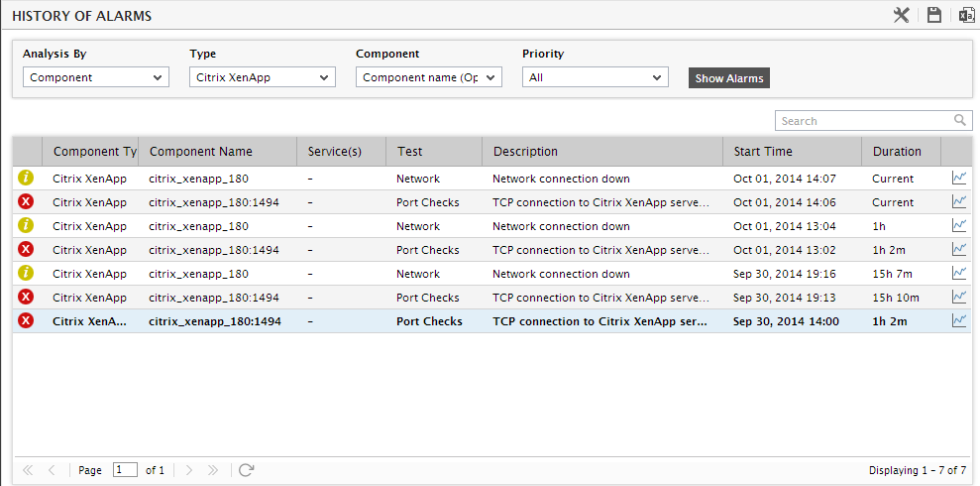Click Citrix XenApp type in Oct 01 14:07 row
The height and width of the screenshot is (486, 980).
click(89, 179)
